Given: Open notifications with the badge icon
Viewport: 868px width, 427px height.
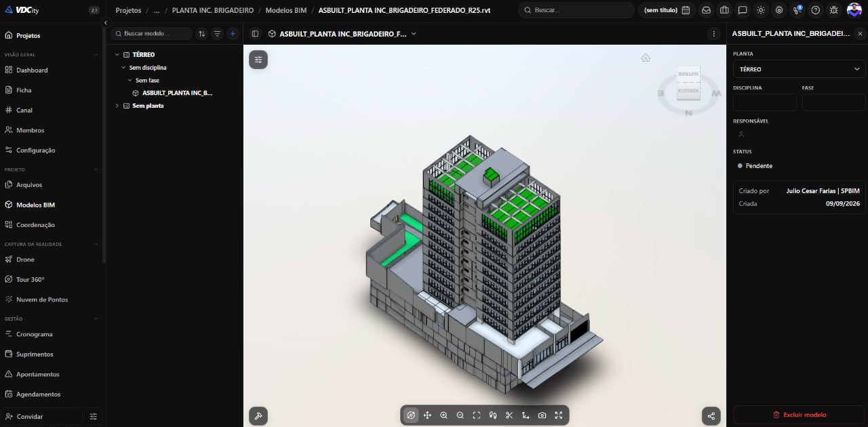Looking at the screenshot, I should [797, 10].
